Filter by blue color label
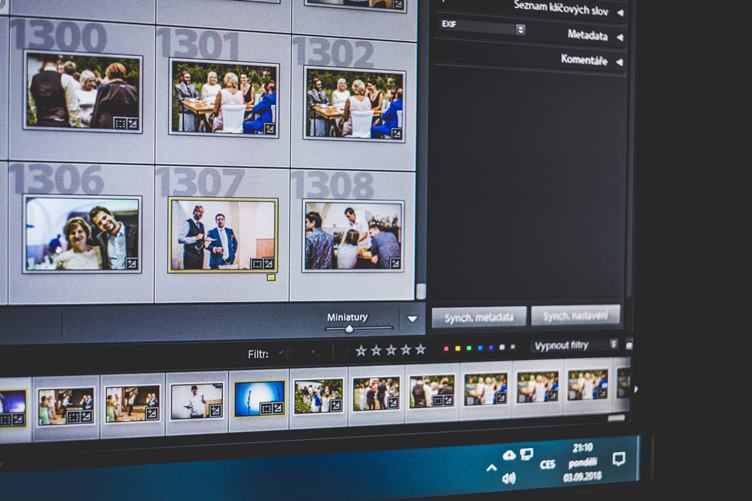Image resolution: width=752 pixels, height=501 pixels. pyautogui.click(x=480, y=348)
